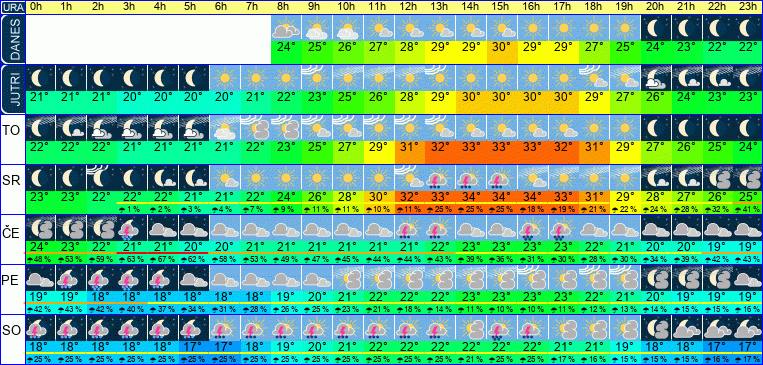The width and height of the screenshot is (763, 365).
Task: Click the sun icon for JUTRI at 14h
Action: point(471,77)
